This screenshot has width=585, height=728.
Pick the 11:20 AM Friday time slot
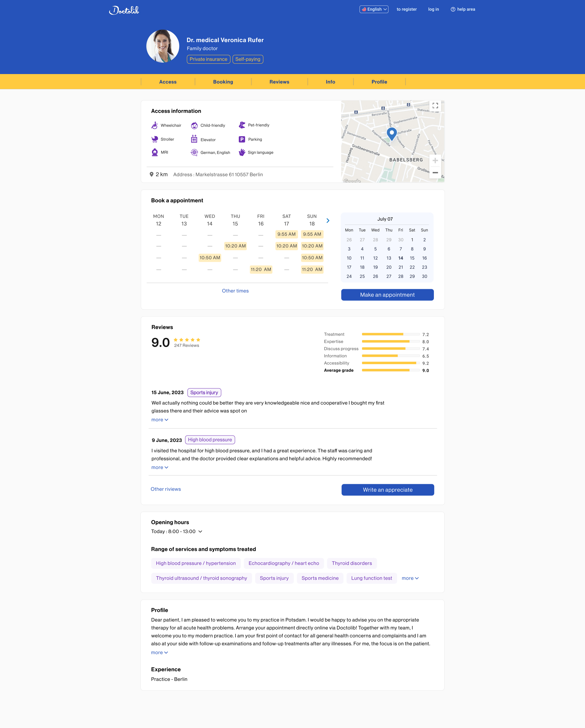click(261, 269)
